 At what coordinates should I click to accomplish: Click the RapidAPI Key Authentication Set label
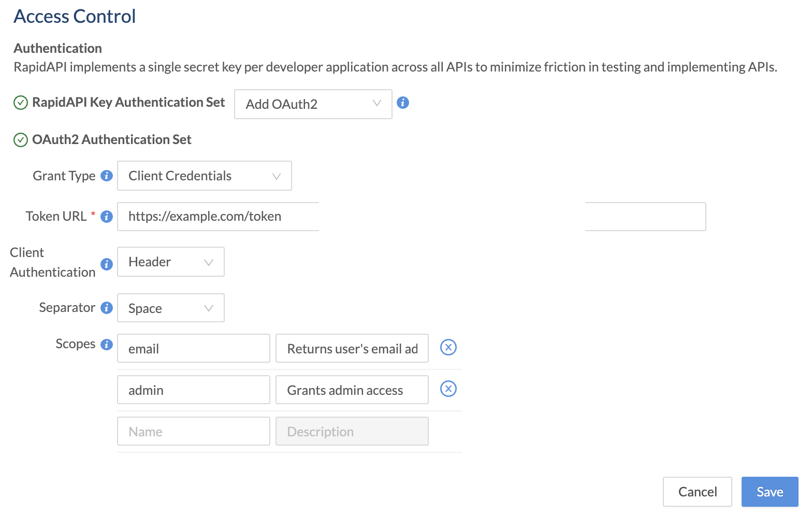(128, 102)
